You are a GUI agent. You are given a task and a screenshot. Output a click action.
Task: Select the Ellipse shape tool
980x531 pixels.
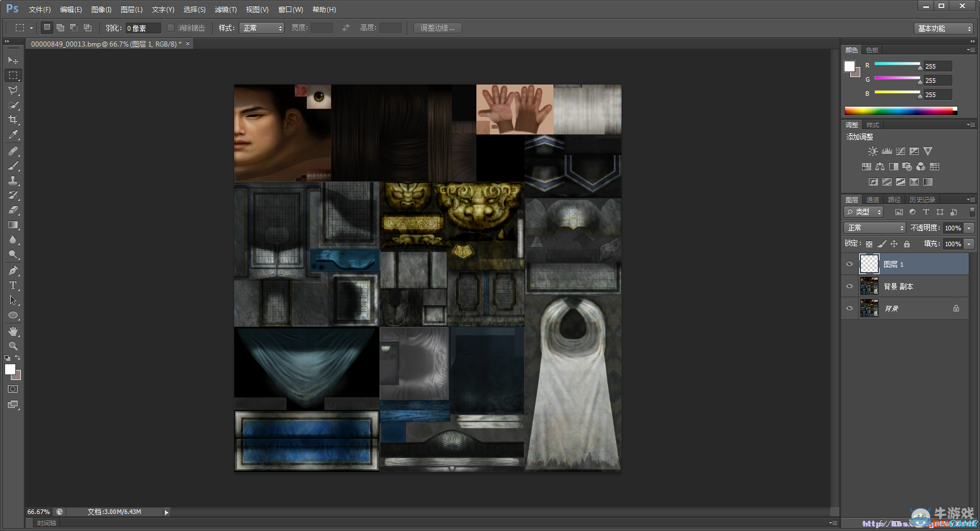click(x=13, y=315)
